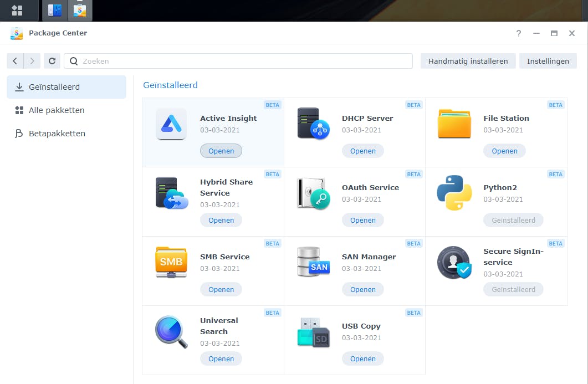Switch to Control Panel taskbar icon

(x=55, y=10)
